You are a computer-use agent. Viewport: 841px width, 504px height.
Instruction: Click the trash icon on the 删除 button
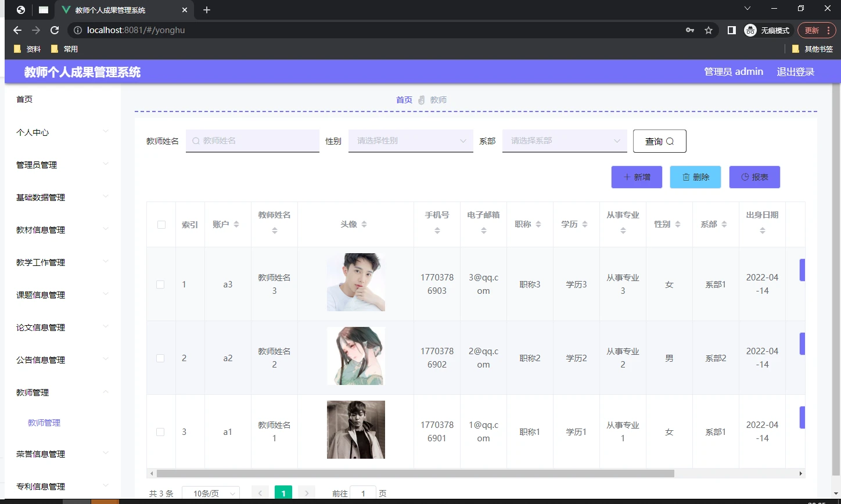coord(685,177)
